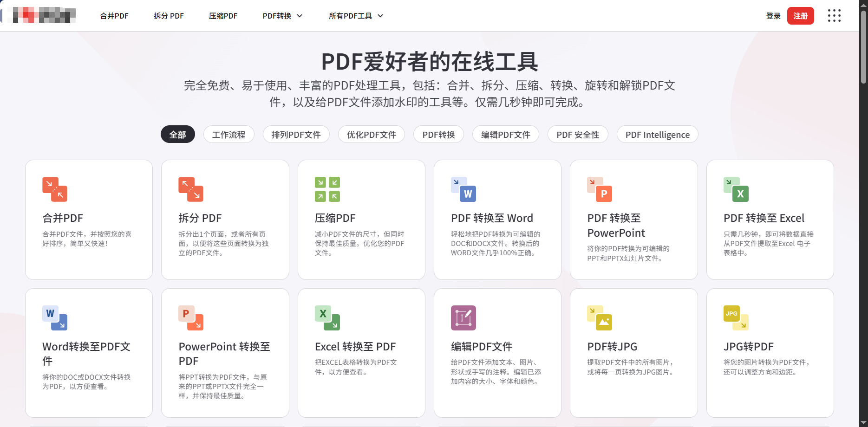
Task: Open the Word转换至PDF文件 card title
Action: point(86,354)
